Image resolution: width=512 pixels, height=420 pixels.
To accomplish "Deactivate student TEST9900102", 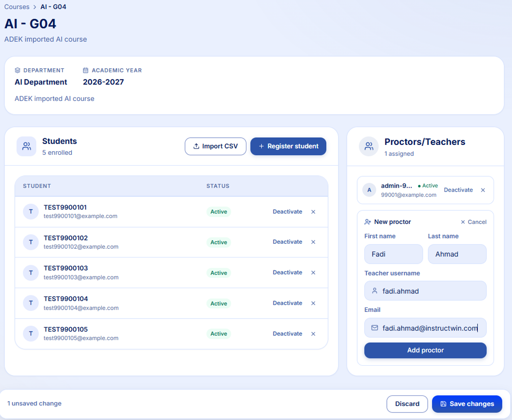I will point(287,242).
